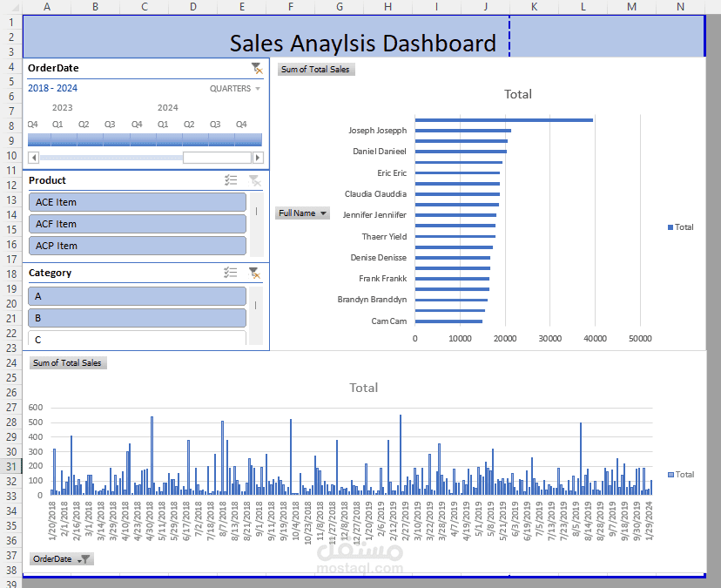Select column A header
This screenshot has width=721, height=588.
(47, 6)
